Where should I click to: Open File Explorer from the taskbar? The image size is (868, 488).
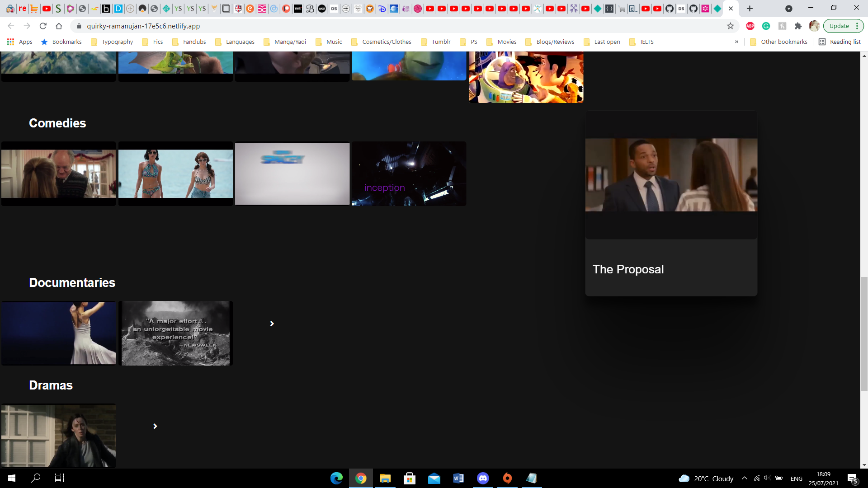tap(386, 478)
